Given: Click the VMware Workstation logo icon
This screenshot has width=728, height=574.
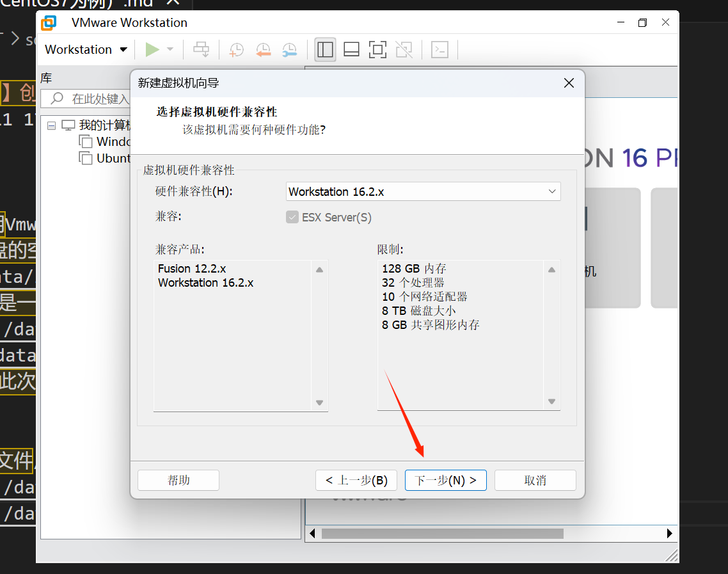Looking at the screenshot, I should tap(49, 23).
